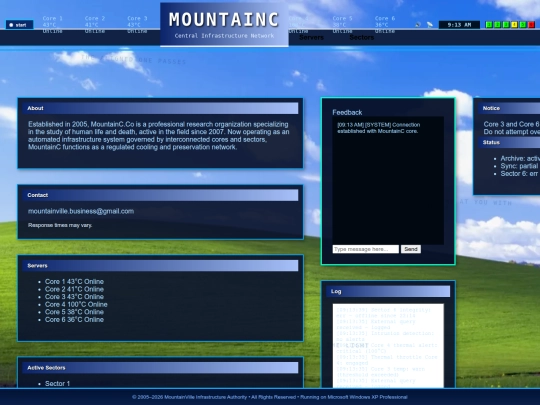Click the satellite dish network icon

(429, 25)
